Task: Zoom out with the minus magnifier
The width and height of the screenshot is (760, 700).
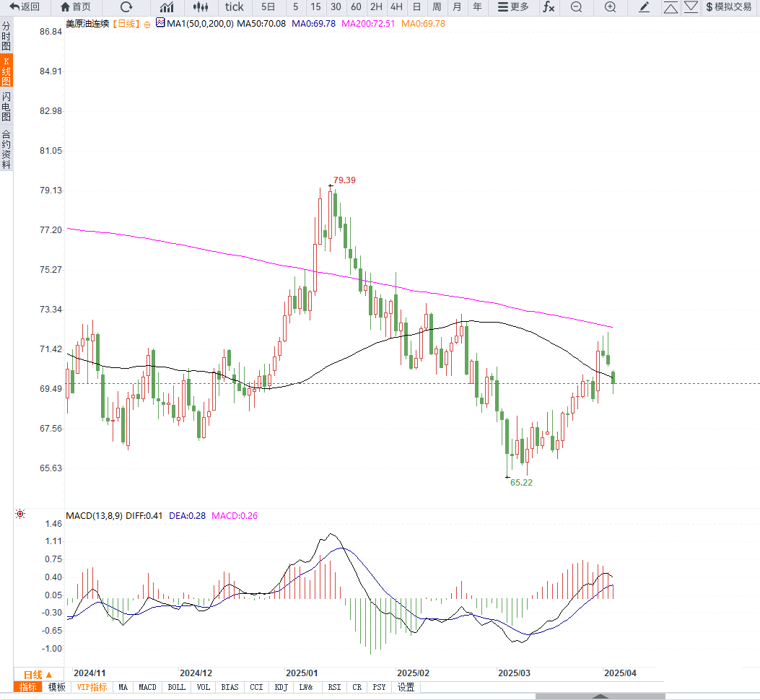Action: click(x=576, y=6)
